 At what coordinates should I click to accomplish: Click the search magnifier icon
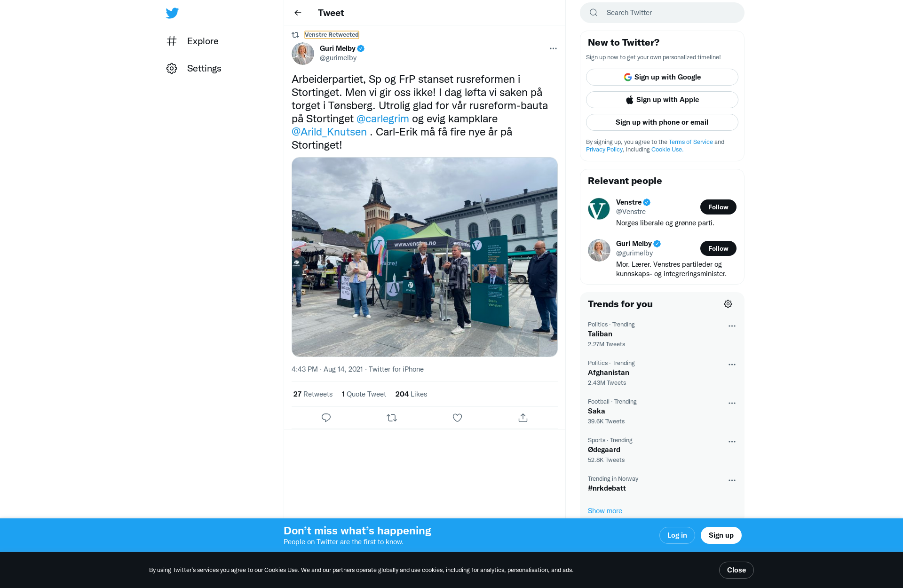(594, 13)
